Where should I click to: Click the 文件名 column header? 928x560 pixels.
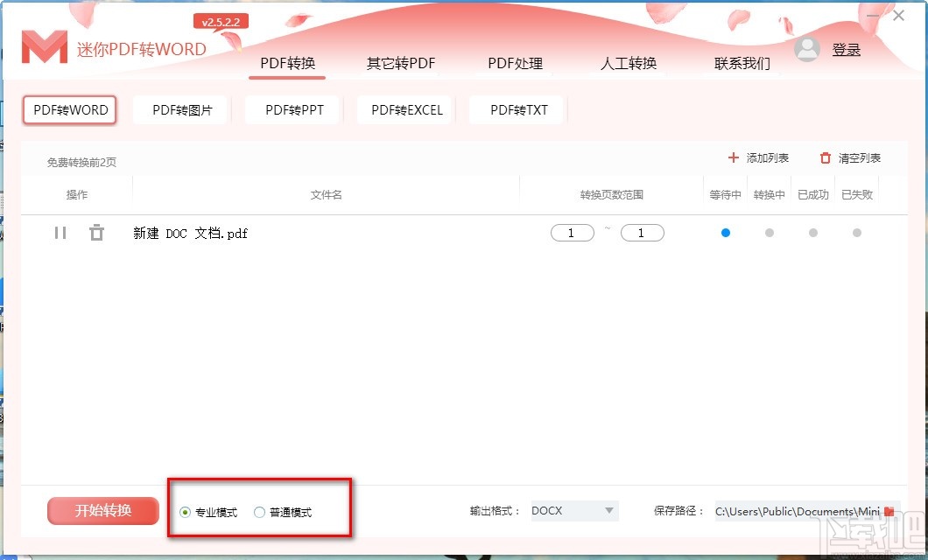326,194
